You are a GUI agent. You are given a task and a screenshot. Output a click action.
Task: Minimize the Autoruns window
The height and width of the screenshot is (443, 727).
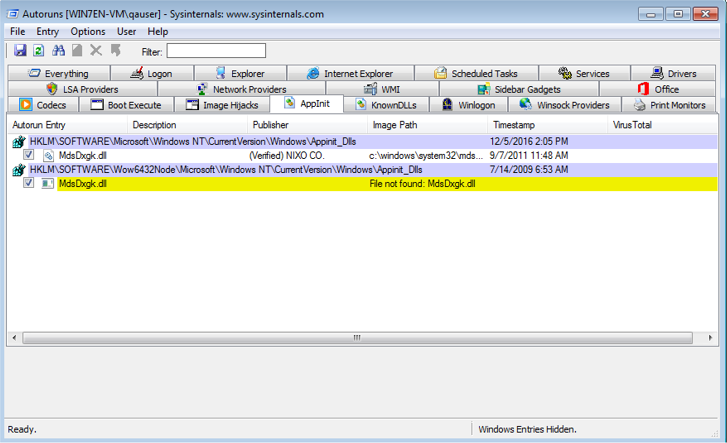(650, 14)
